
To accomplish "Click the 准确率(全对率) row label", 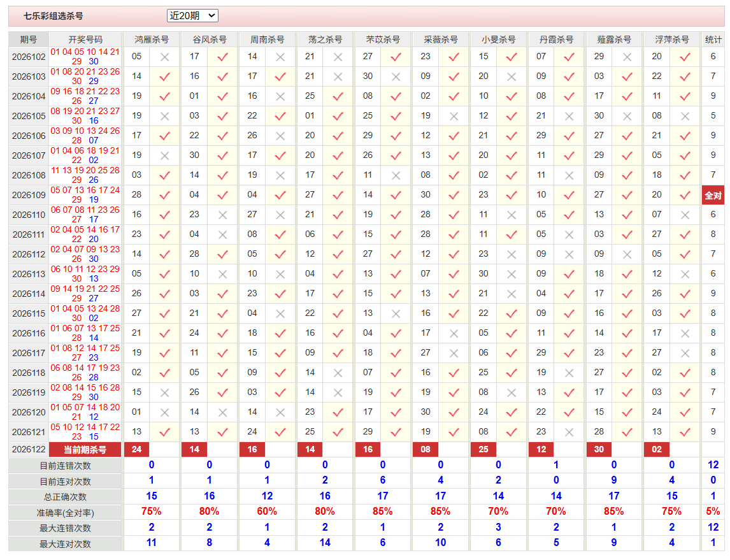I will 65,513.
